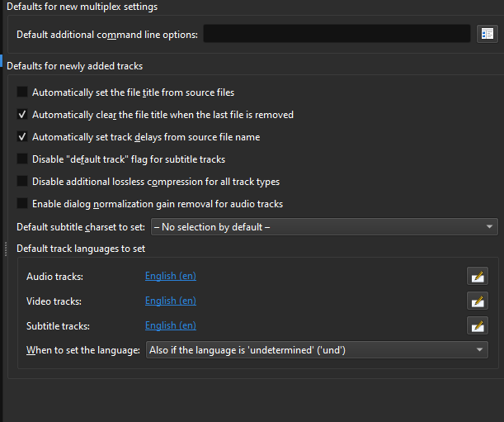504x422 pixels.
Task: Click the Video tracks English (en) link
Action: 171,301
